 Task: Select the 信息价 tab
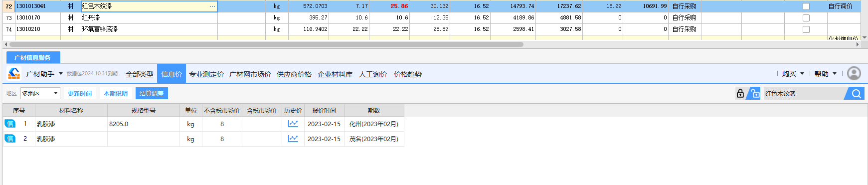pos(172,74)
